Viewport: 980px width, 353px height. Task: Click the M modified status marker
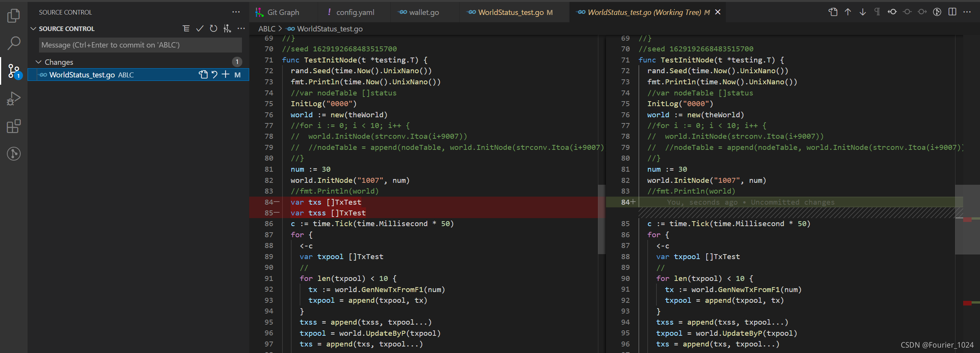point(238,75)
